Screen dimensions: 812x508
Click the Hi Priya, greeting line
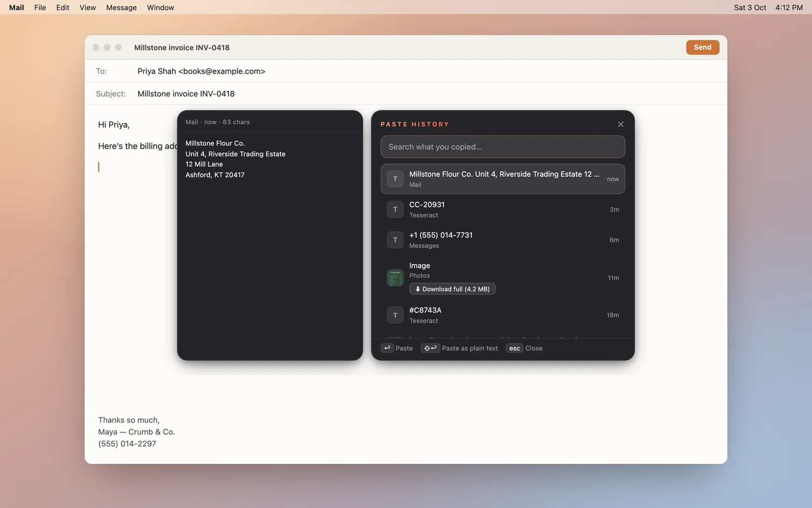click(x=114, y=124)
